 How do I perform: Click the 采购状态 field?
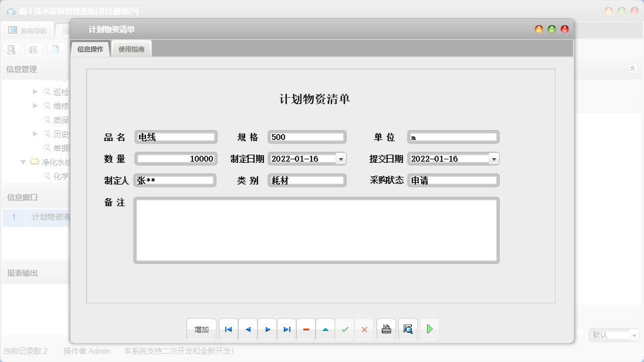453,180
